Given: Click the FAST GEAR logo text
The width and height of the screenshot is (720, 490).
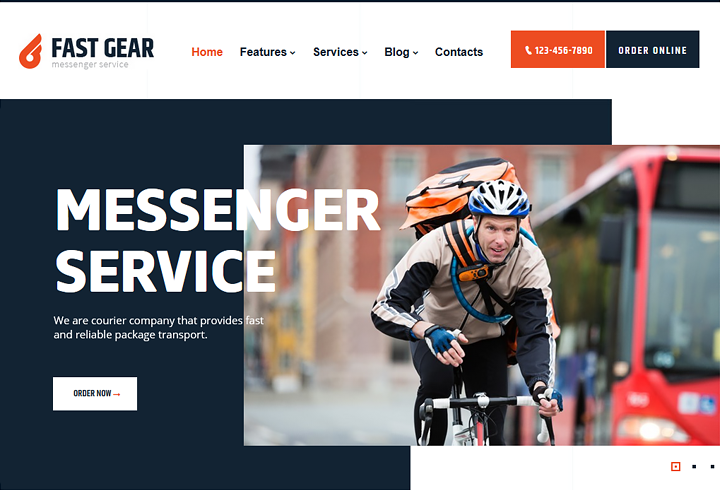Looking at the screenshot, I should click(x=103, y=48).
